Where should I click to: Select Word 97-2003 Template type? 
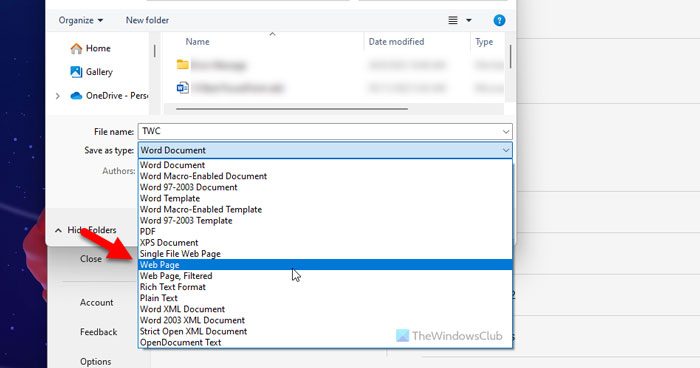pos(325,221)
